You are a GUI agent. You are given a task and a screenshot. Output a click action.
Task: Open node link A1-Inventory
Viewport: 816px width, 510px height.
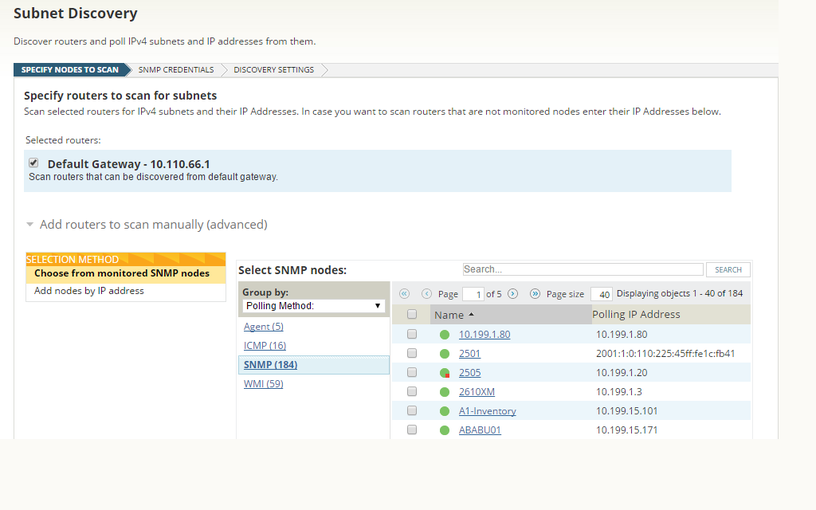(487, 411)
